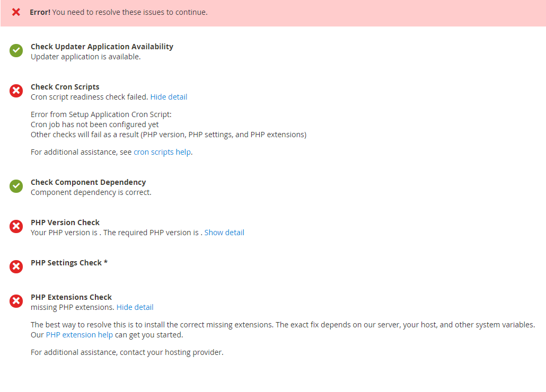
Task: Expand PHP version info with Show detail
Action: pyautogui.click(x=224, y=233)
